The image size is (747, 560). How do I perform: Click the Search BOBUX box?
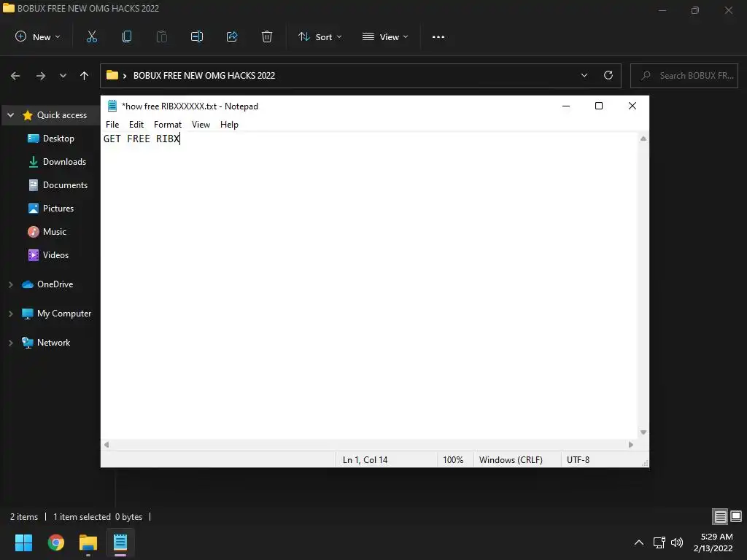coord(684,76)
